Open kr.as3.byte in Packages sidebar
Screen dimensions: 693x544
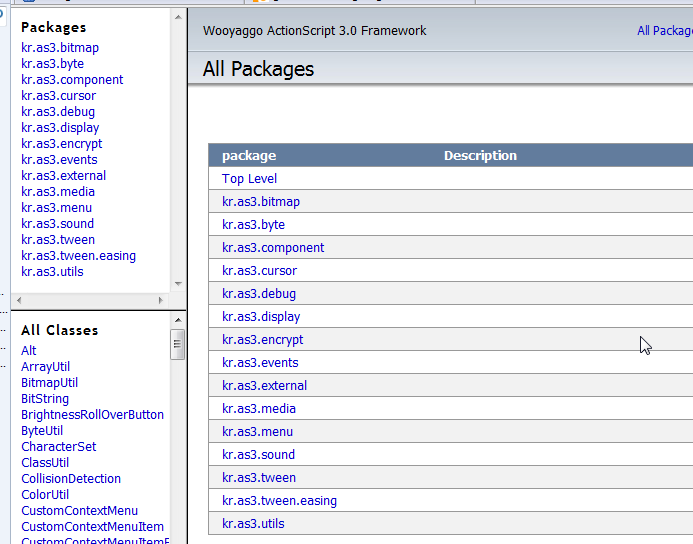pyautogui.click(x=52, y=64)
